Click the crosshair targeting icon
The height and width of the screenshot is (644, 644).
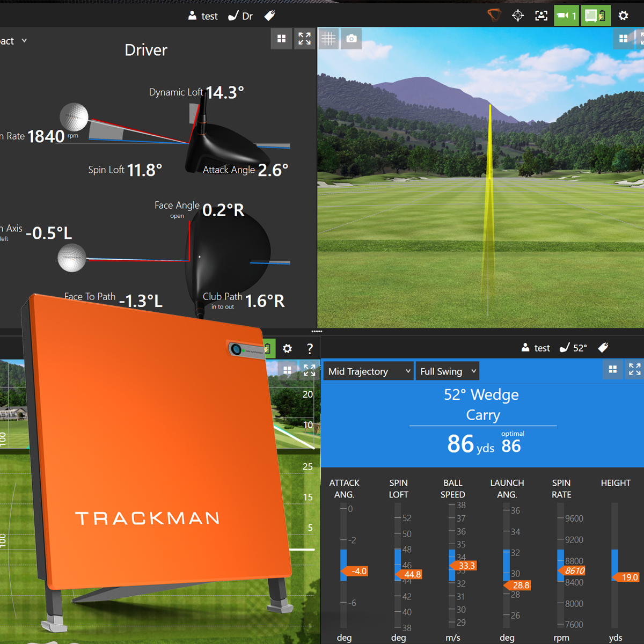[518, 16]
